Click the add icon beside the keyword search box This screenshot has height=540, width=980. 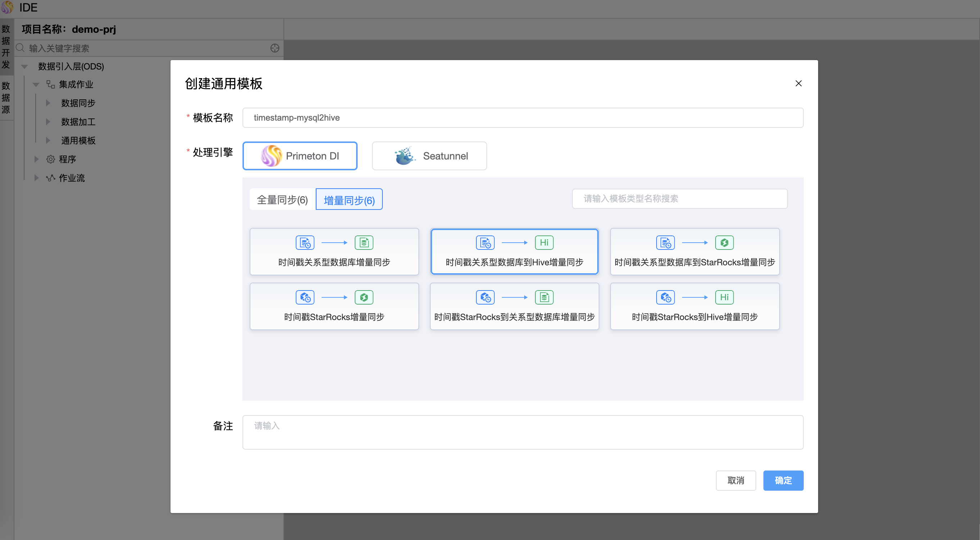coord(275,48)
